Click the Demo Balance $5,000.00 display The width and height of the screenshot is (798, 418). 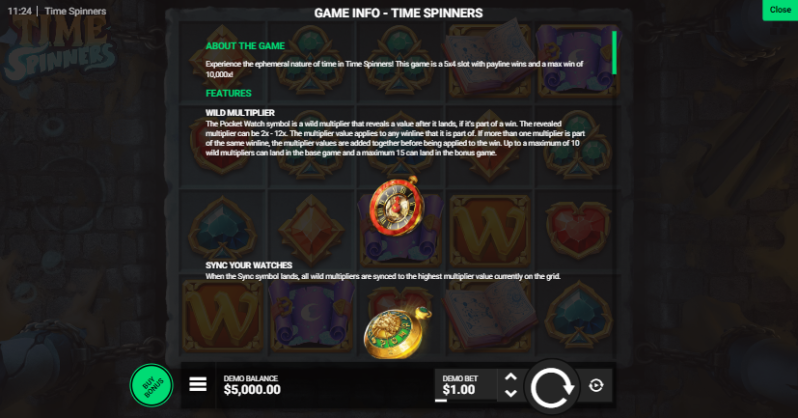[x=252, y=385]
